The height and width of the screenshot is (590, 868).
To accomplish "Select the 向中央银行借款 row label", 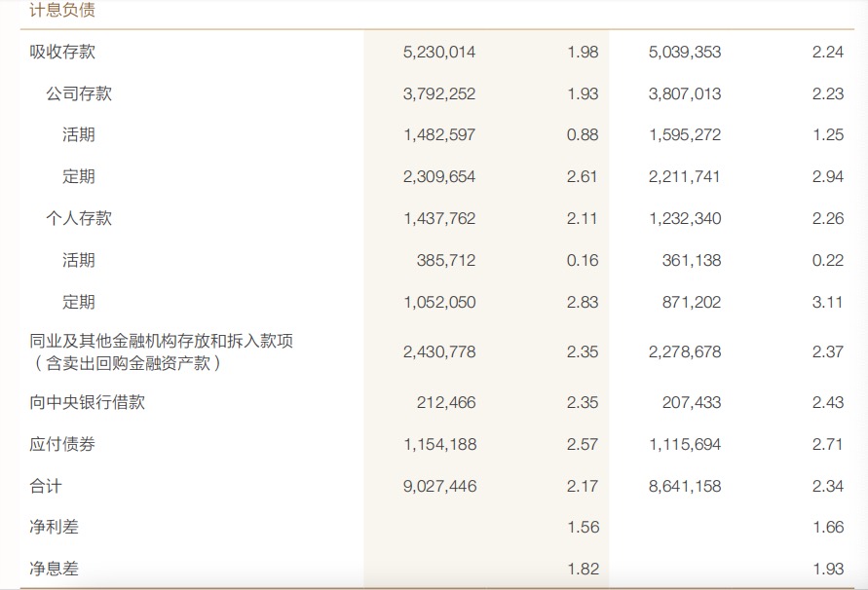I will 87,402.
